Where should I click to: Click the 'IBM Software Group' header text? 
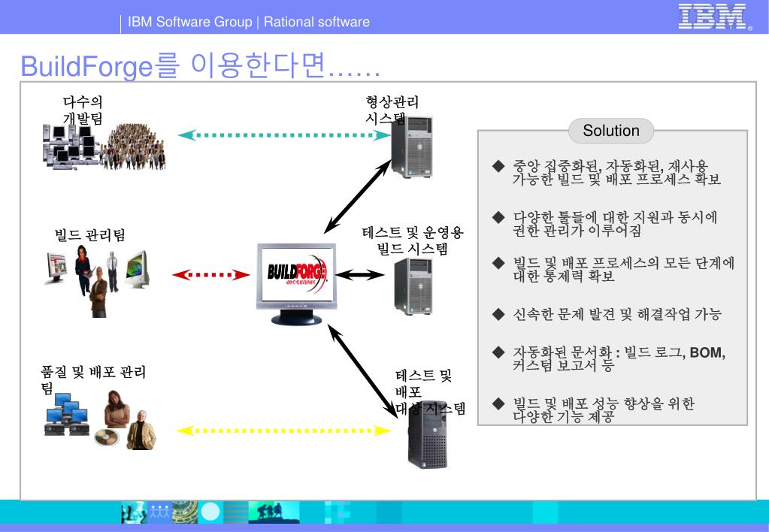(189, 22)
